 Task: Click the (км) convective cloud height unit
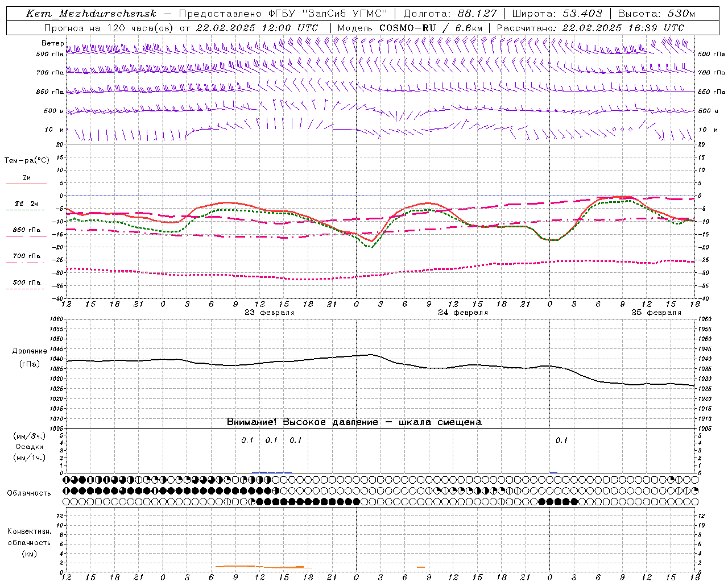click(x=29, y=554)
